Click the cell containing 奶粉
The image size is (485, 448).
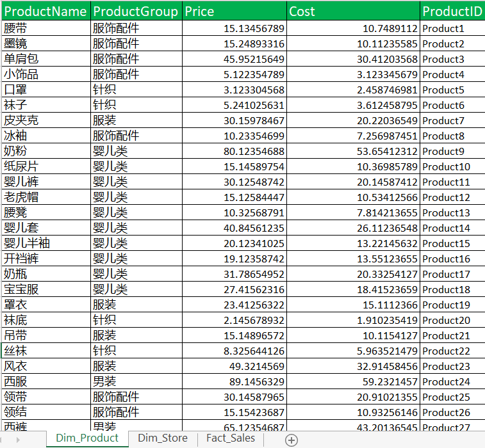click(46, 151)
